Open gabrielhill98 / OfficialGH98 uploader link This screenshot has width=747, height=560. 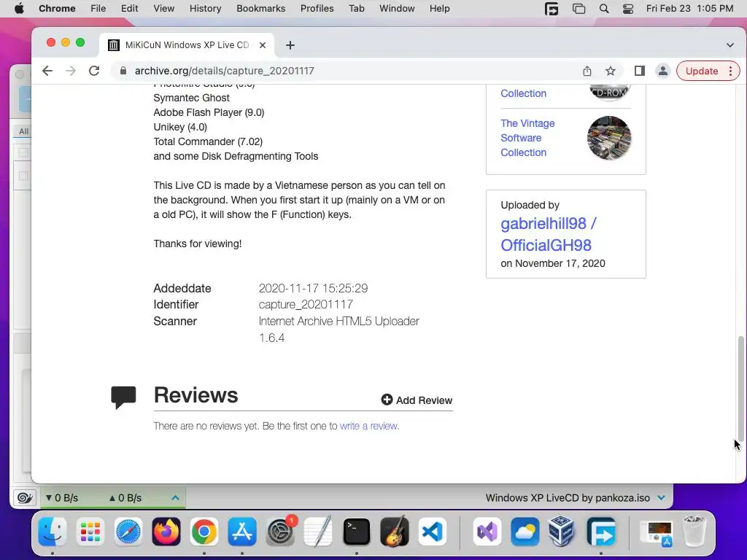coord(549,234)
